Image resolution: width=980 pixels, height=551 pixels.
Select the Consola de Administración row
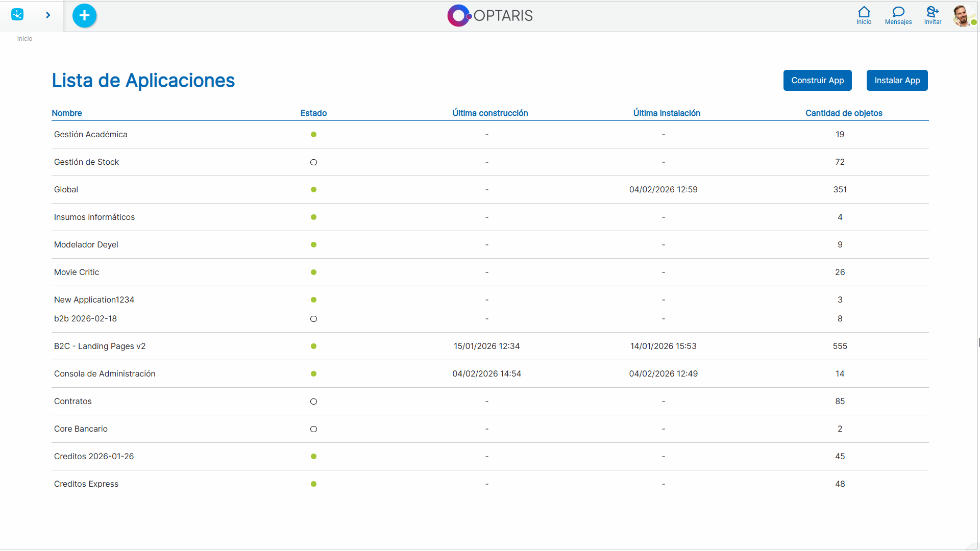click(x=105, y=374)
